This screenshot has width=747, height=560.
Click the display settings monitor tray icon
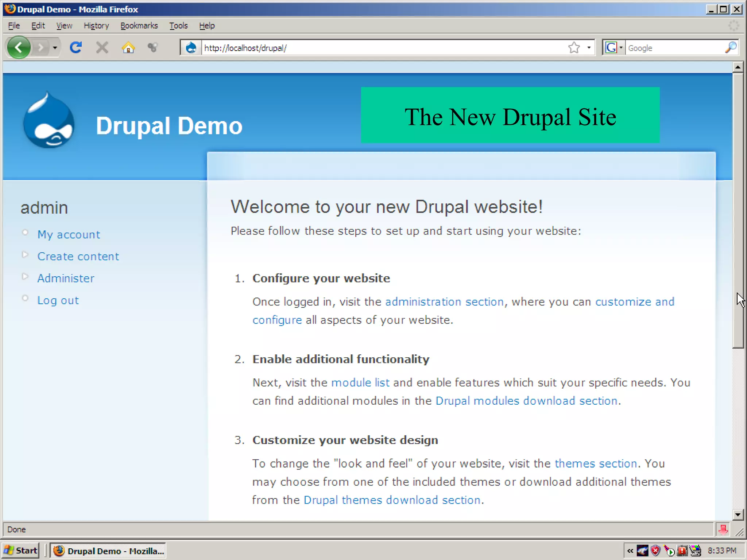[x=695, y=551]
